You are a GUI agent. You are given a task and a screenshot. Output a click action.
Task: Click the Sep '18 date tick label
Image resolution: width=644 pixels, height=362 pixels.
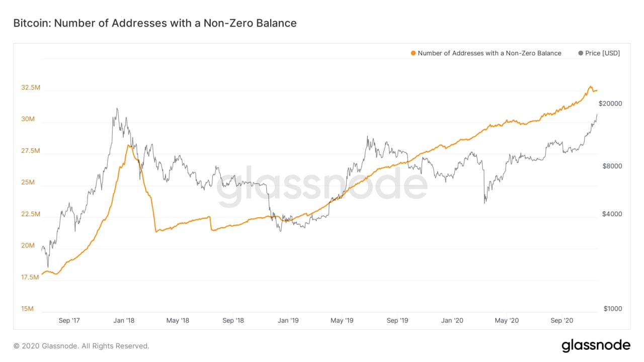tap(233, 320)
